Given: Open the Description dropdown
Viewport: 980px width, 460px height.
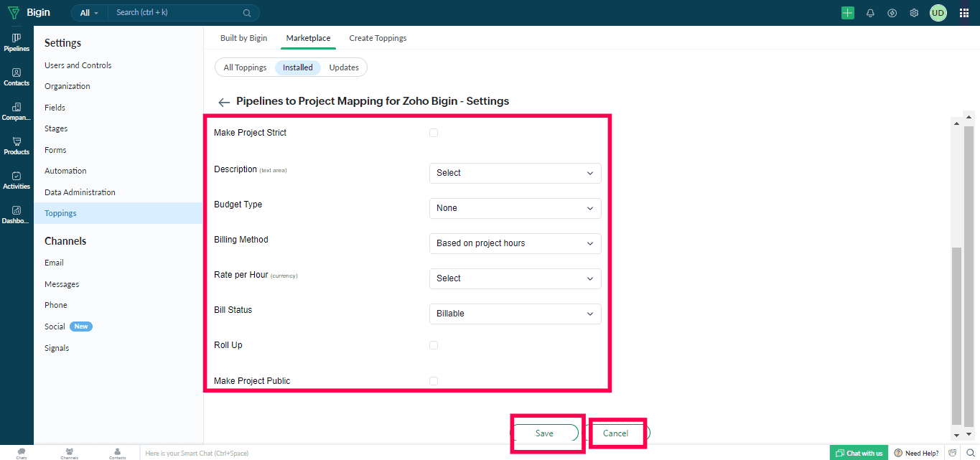Looking at the screenshot, I should click(515, 173).
